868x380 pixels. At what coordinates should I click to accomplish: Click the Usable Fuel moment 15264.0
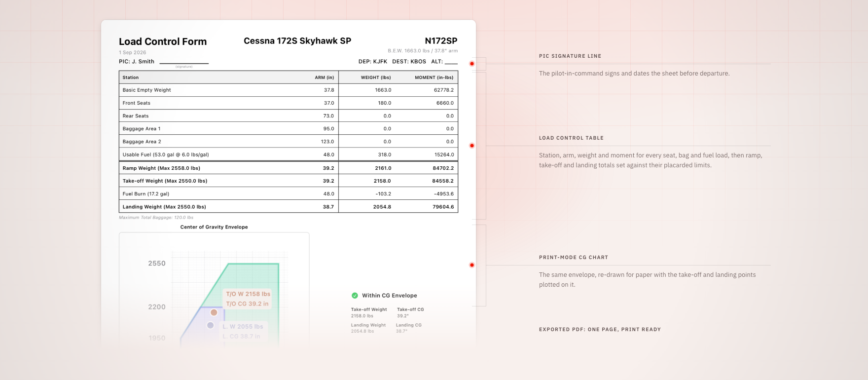point(444,154)
